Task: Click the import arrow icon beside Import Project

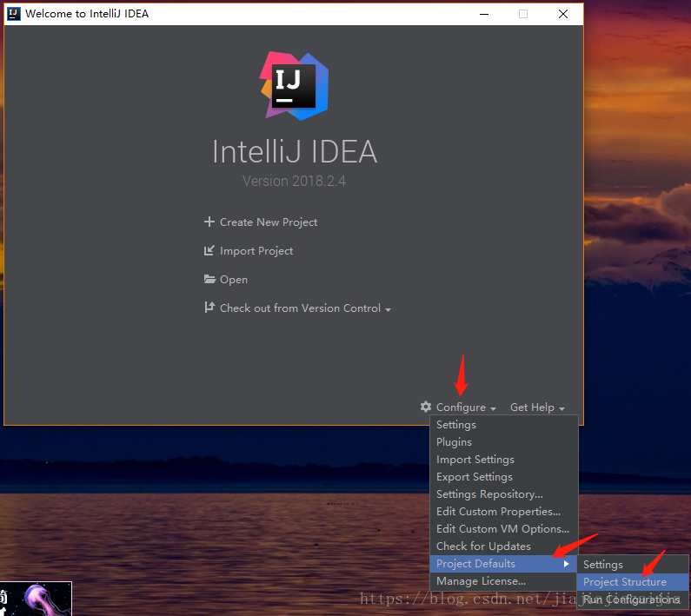Action: (x=209, y=251)
